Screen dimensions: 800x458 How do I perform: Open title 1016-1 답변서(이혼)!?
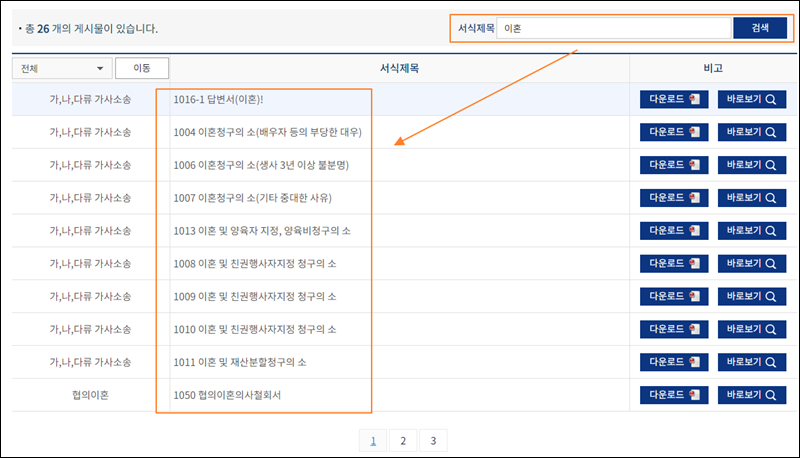tap(218, 99)
